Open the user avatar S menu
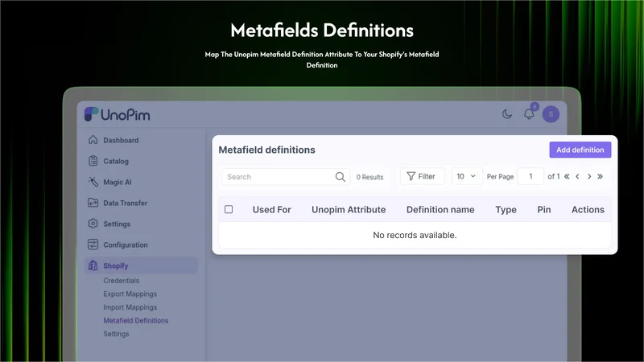The height and width of the screenshot is (362, 644). click(x=551, y=114)
